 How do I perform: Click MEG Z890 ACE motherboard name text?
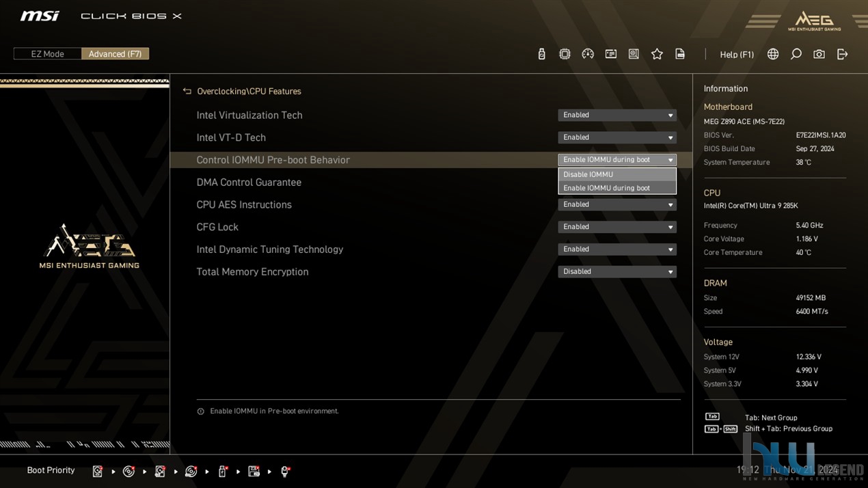coord(744,122)
